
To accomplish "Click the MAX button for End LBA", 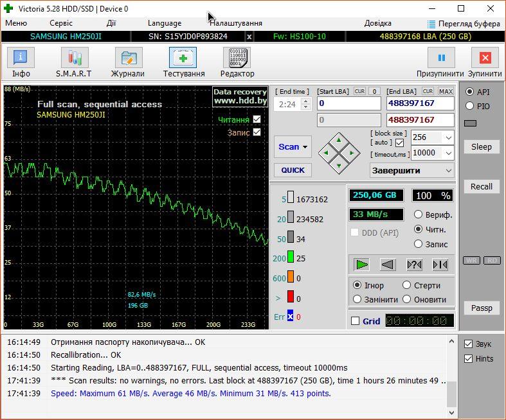I will coord(446,92).
